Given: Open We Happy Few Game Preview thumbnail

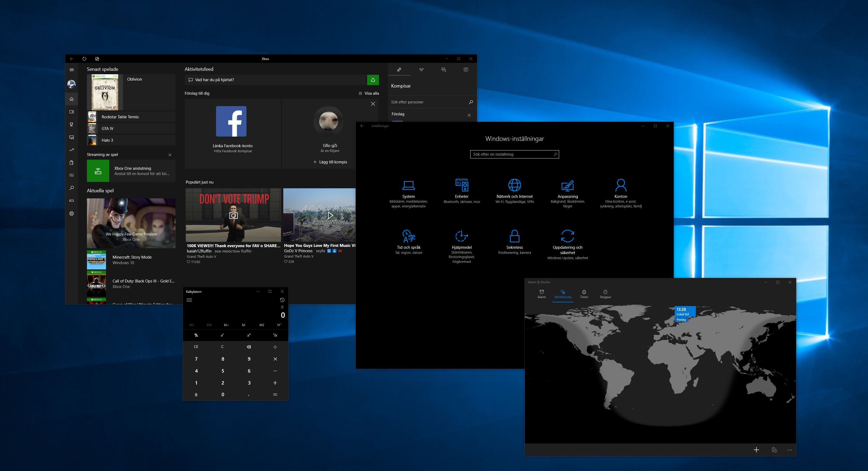Looking at the screenshot, I should pos(131,223).
